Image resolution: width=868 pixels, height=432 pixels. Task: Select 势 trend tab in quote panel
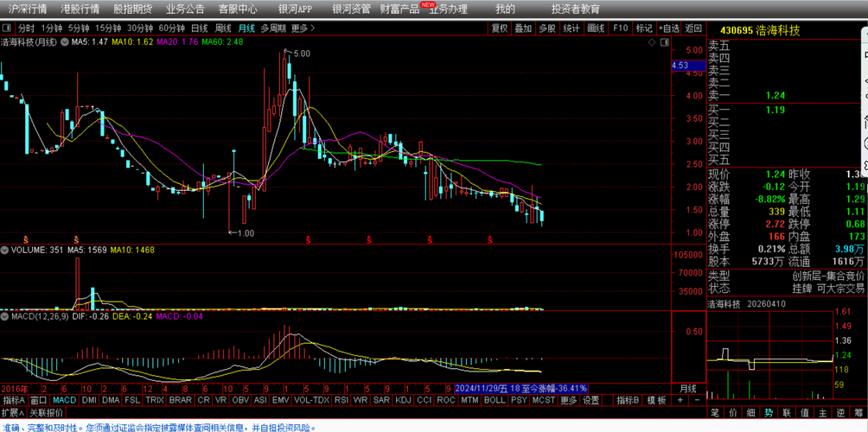(x=769, y=412)
